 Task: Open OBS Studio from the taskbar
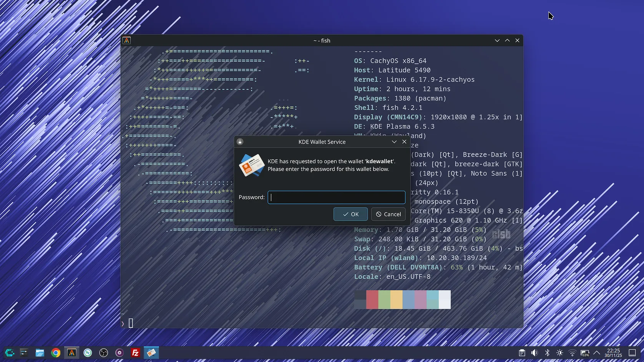pos(104,352)
